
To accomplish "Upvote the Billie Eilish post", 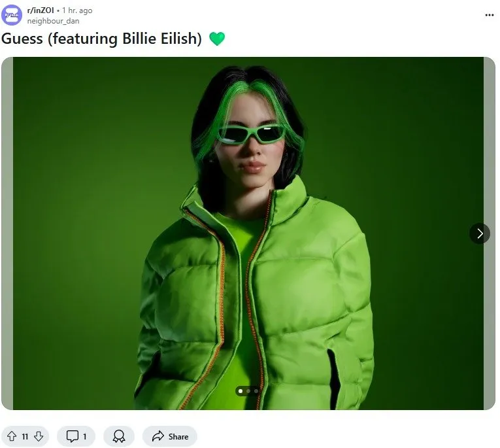I will tap(12, 436).
